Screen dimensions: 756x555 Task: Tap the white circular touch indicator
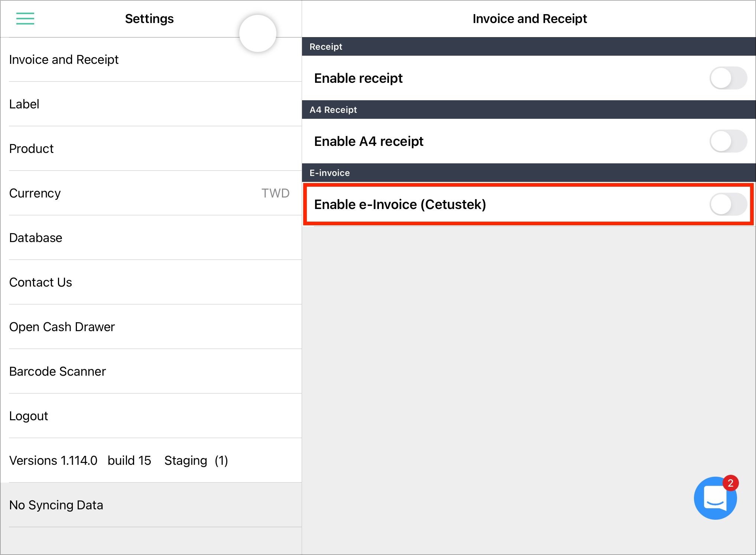(x=258, y=33)
